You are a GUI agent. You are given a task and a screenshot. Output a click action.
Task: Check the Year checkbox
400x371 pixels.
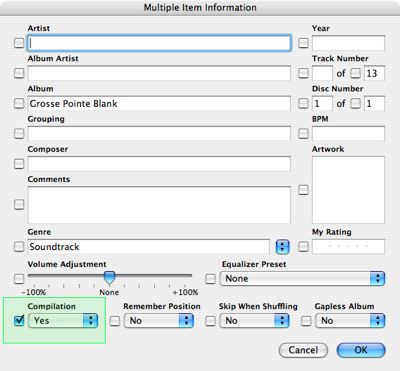click(x=303, y=43)
